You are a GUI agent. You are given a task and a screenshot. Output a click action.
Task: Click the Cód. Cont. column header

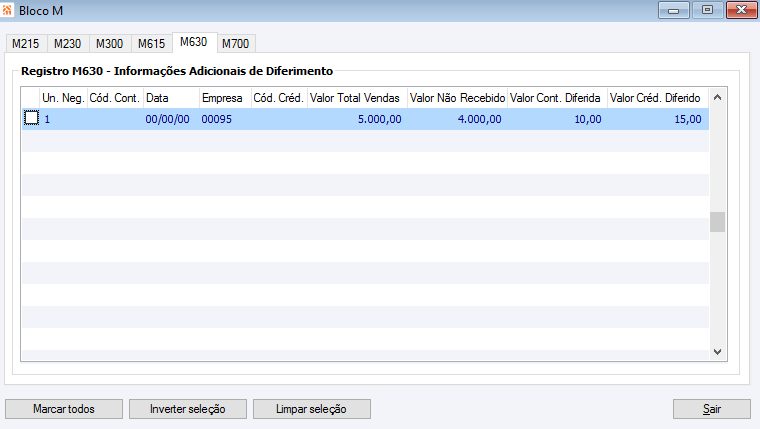pos(115,98)
